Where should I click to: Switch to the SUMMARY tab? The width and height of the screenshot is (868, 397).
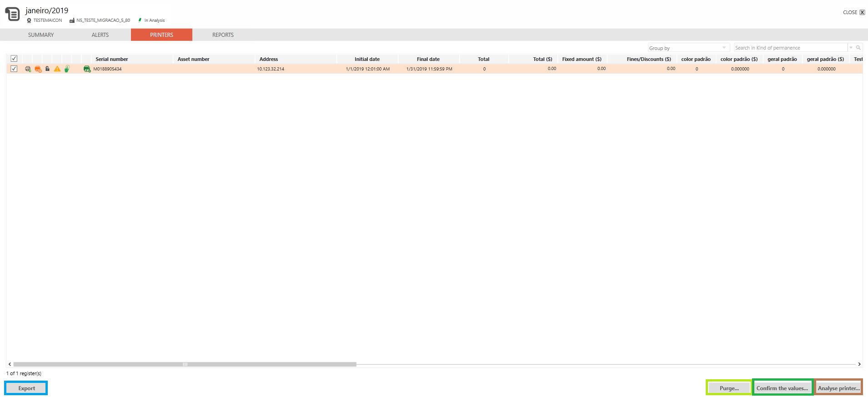tap(41, 35)
